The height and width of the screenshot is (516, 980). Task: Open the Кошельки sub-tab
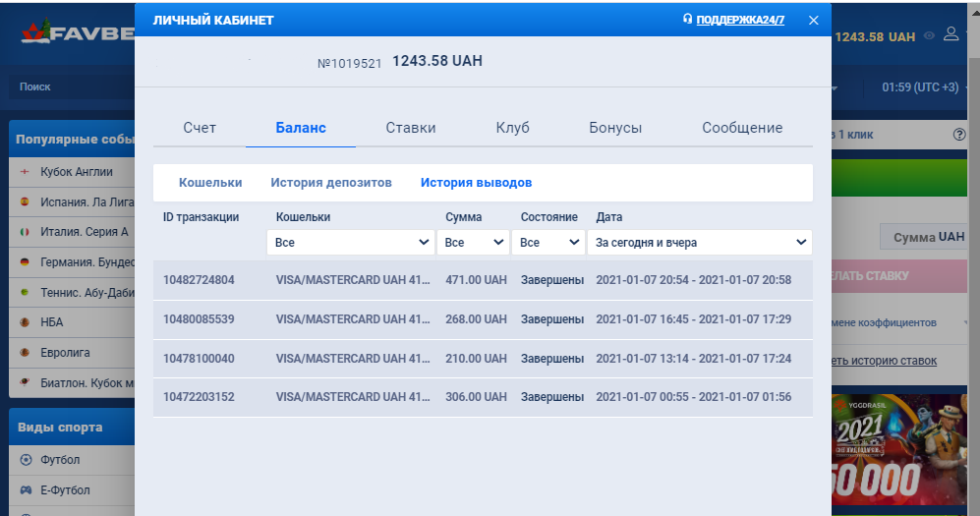tap(210, 183)
